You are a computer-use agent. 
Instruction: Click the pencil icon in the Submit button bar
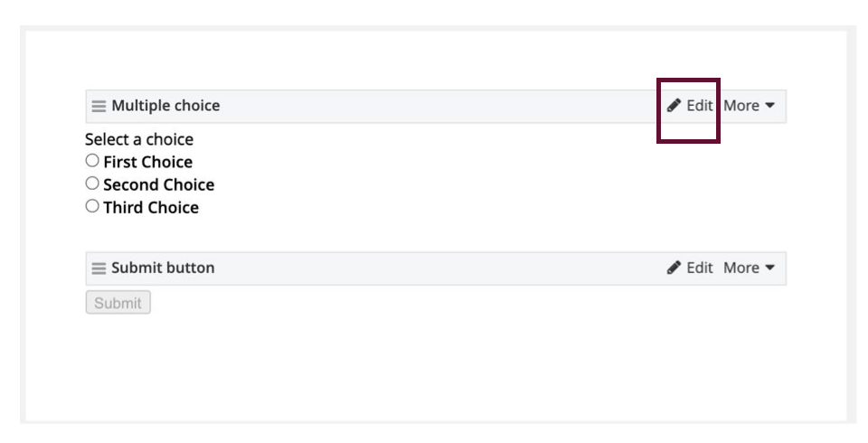674,268
